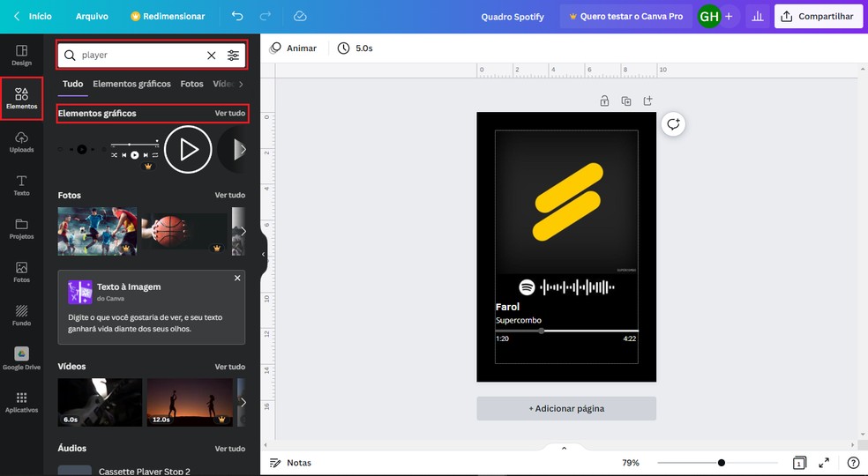Select the Elementos gráficos tab
The width and height of the screenshot is (868, 476).
131,84
